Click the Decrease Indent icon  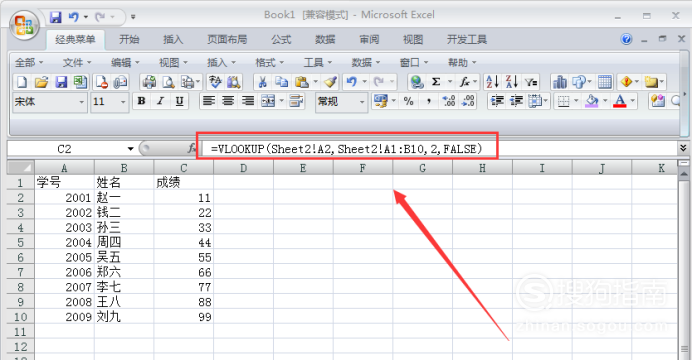tap(497, 101)
